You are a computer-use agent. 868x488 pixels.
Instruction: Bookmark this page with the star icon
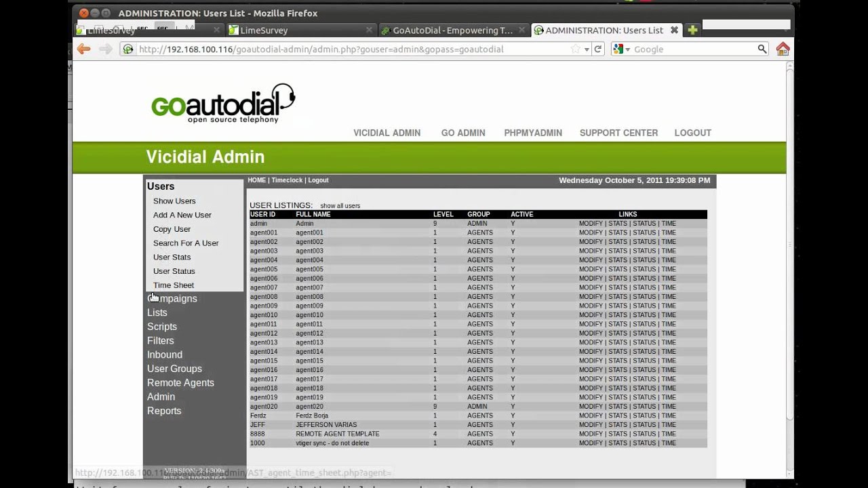[x=575, y=49]
